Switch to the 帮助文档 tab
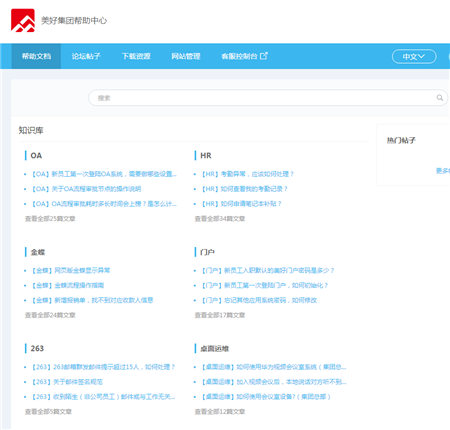The height and width of the screenshot is (430, 450). (36, 56)
